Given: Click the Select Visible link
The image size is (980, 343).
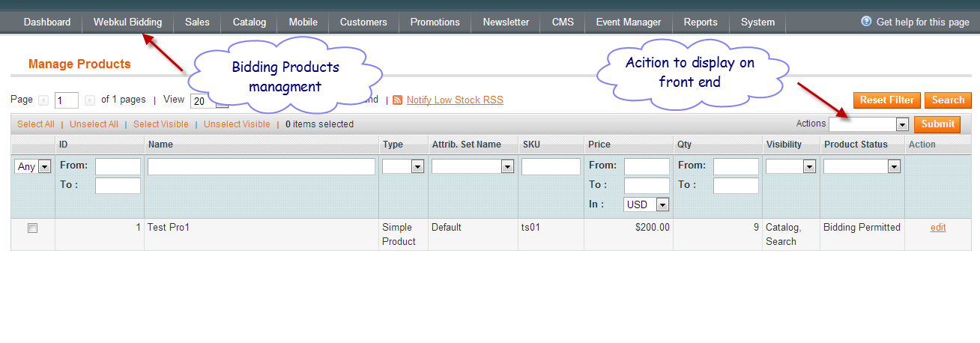Looking at the screenshot, I should pos(161,124).
